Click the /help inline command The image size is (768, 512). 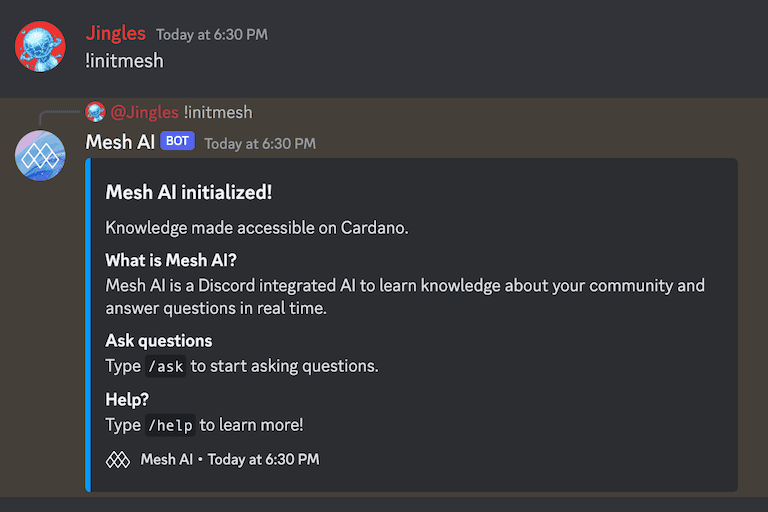170,425
